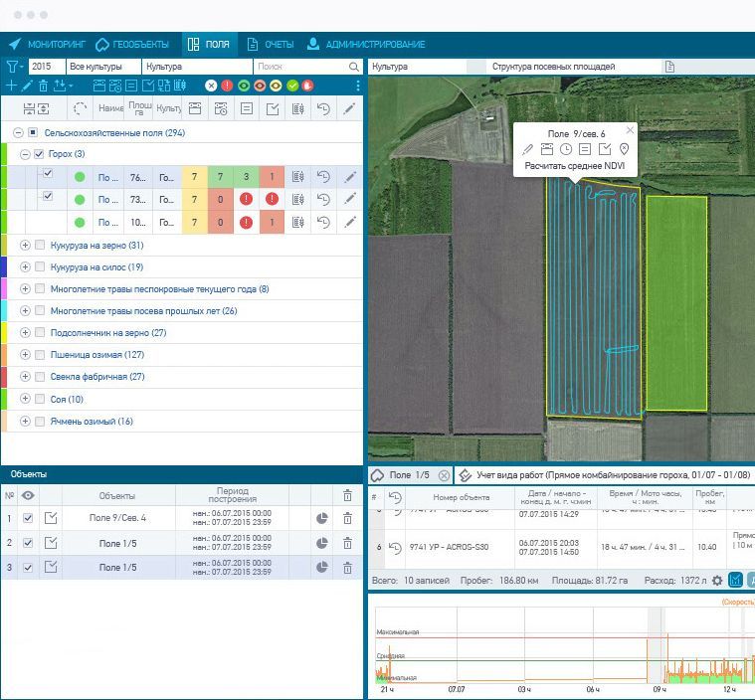Open history for first Горох field row
This screenshot has height=700, width=755.
coord(323,177)
